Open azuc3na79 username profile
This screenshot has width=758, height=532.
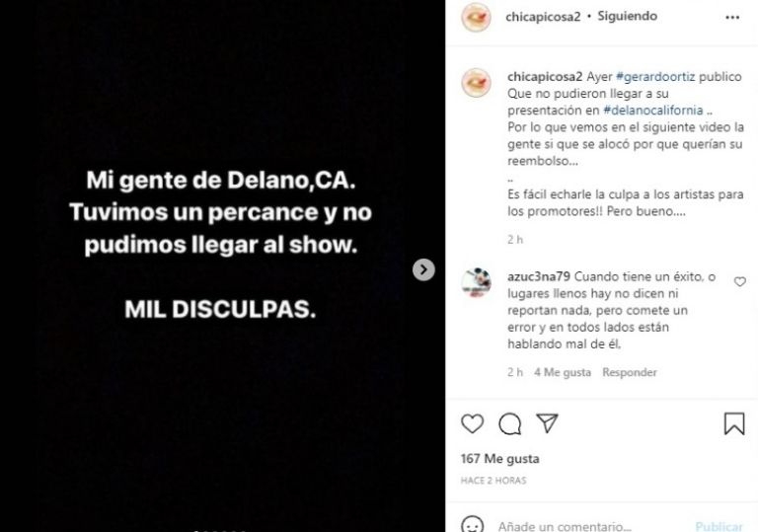coord(539,276)
